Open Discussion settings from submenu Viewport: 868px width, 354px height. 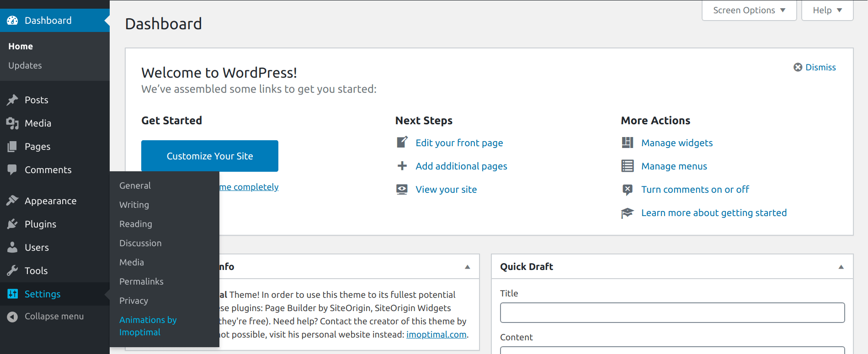point(140,243)
